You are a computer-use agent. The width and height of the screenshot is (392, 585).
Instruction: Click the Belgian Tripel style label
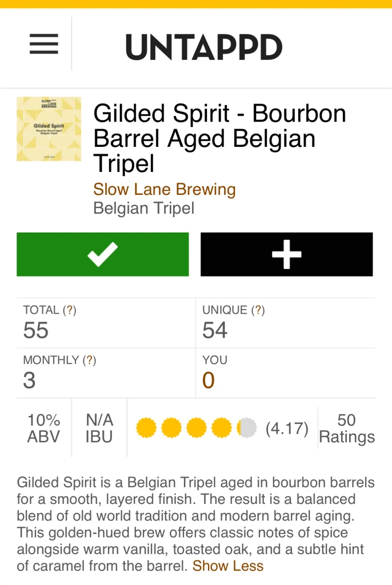pyautogui.click(x=144, y=209)
